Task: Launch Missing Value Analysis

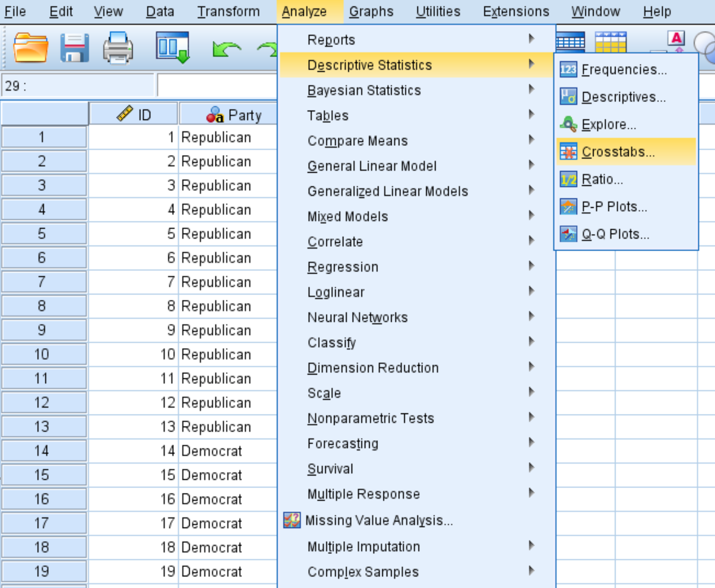Action: (x=379, y=520)
